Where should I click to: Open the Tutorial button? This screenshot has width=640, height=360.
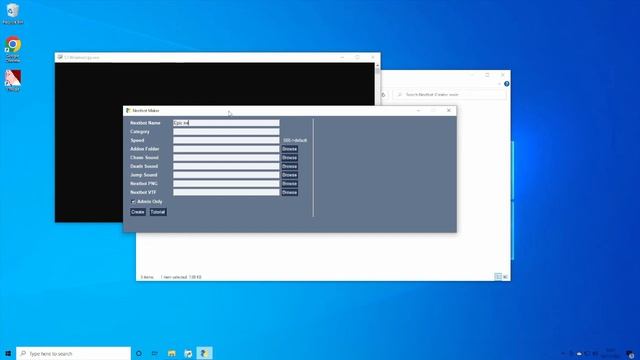coord(158,212)
